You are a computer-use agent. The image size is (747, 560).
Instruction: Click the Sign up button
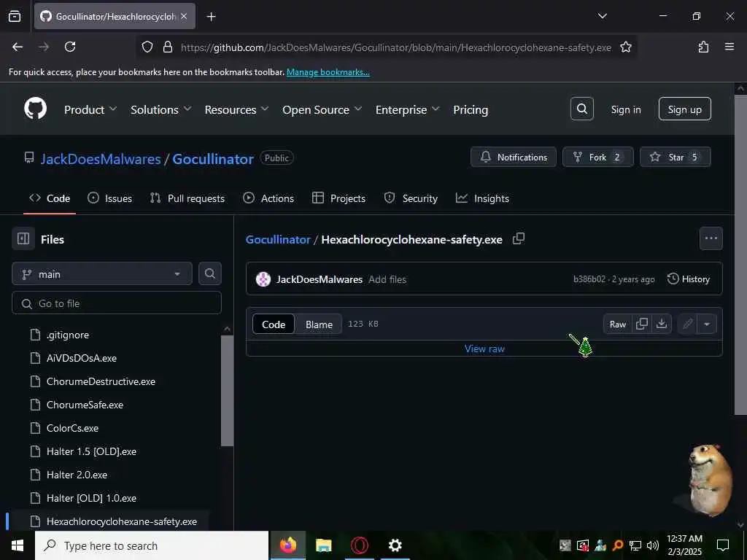click(684, 109)
